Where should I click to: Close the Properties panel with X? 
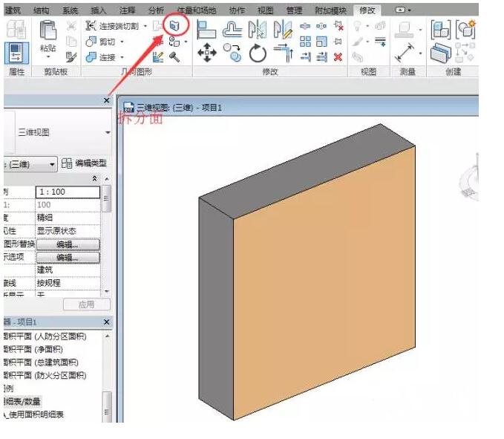(106, 100)
